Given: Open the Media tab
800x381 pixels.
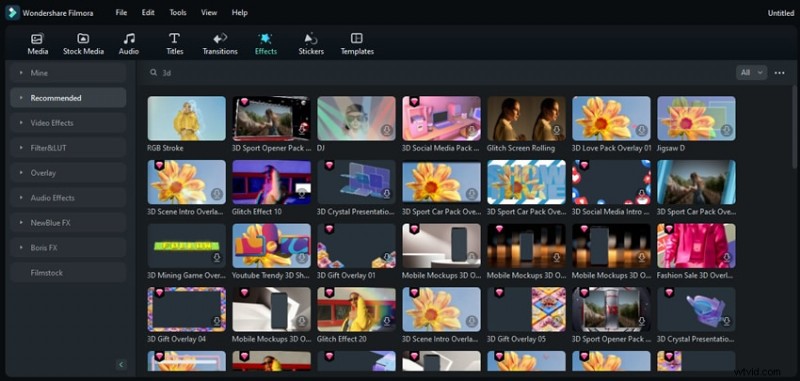Looking at the screenshot, I should click(37, 44).
